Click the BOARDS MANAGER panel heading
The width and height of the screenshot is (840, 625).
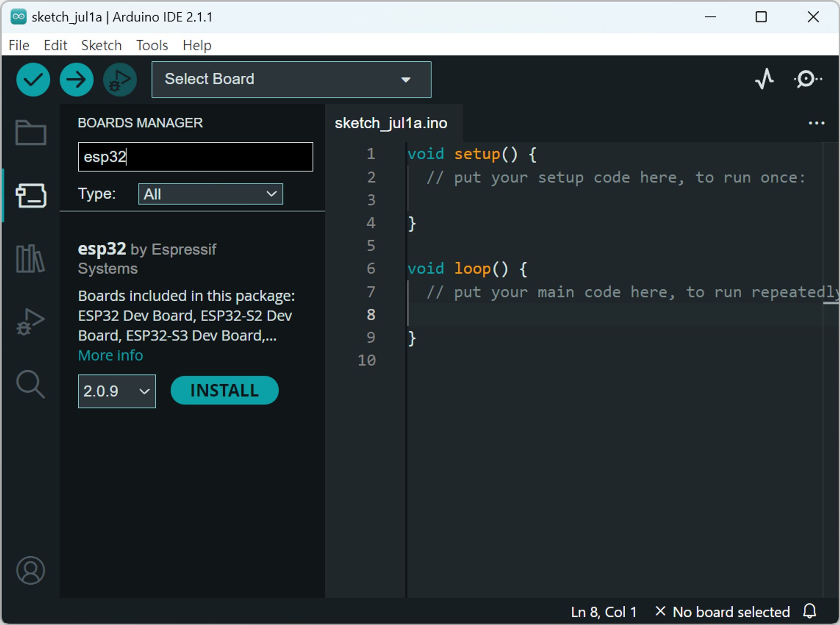tap(140, 123)
